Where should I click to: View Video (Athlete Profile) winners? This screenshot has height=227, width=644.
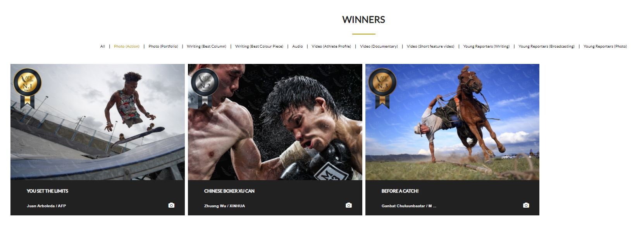[x=331, y=46]
